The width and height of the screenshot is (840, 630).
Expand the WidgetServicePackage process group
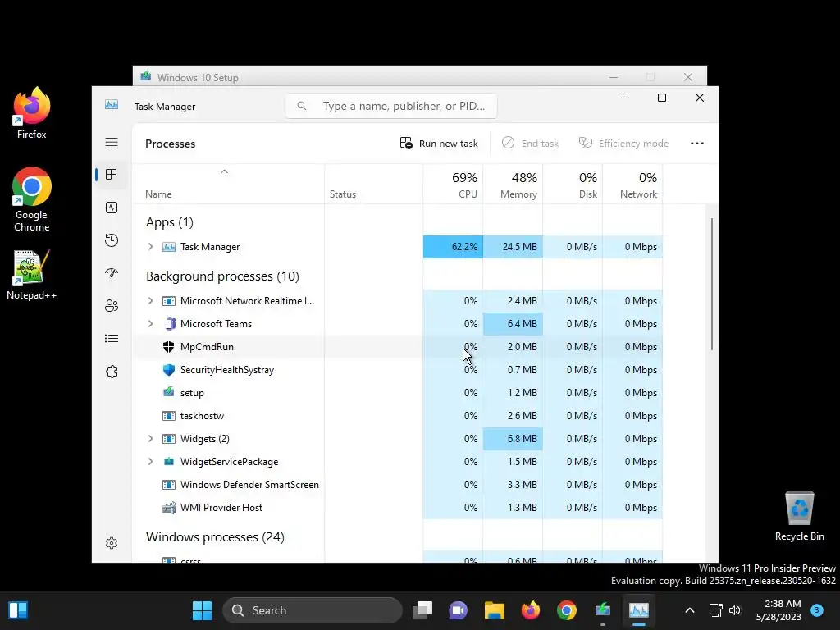tap(151, 461)
